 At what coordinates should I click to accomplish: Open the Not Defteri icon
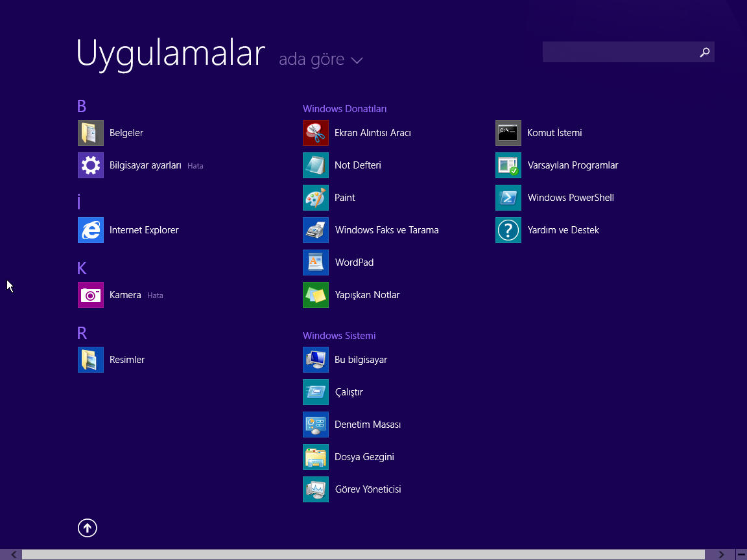pyautogui.click(x=316, y=165)
